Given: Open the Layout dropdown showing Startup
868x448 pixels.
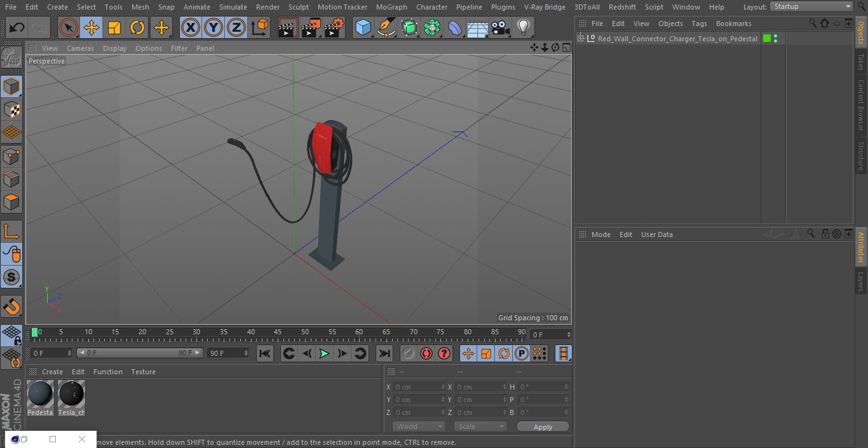Looking at the screenshot, I should tap(811, 6).
